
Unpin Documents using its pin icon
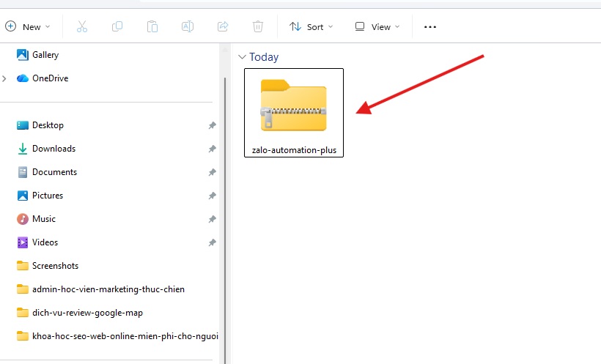pyautogui.click(x=213, y=172)
